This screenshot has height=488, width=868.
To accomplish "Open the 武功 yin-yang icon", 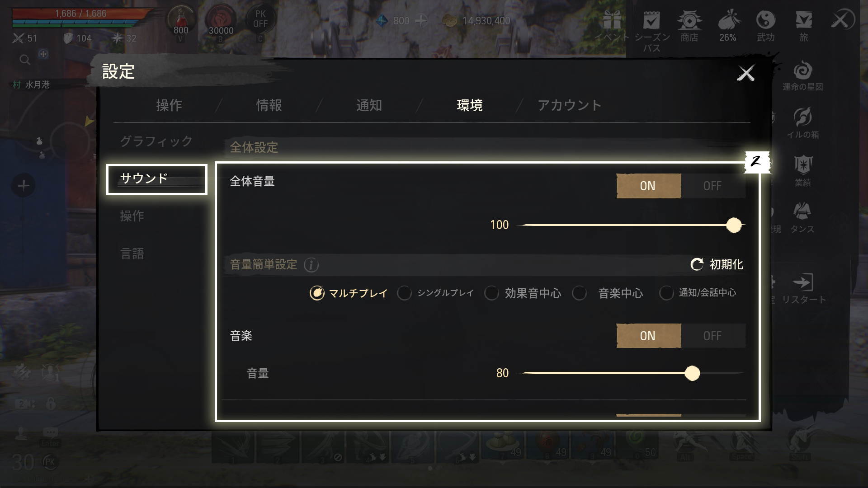I will (765, 20).
